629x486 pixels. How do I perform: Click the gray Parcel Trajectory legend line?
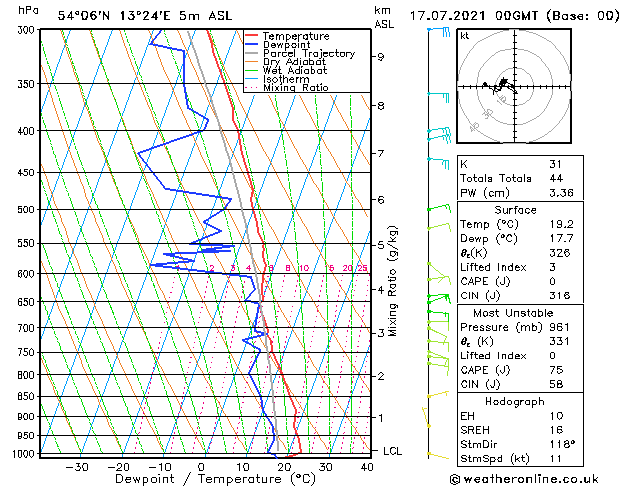click(x=251, y=53)
